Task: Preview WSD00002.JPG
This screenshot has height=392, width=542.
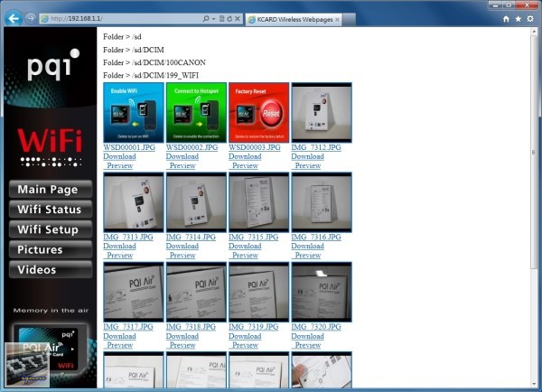Action: tap(182, 165)
